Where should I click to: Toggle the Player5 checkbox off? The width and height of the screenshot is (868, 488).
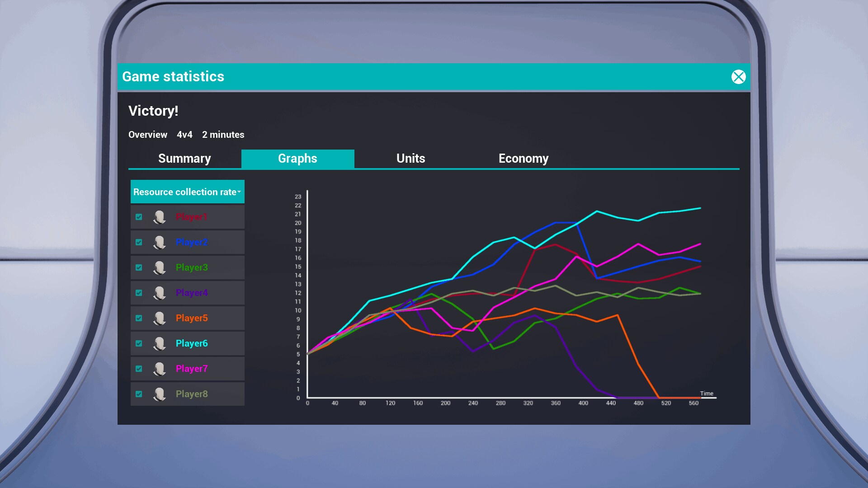click(x=139, y=318)
